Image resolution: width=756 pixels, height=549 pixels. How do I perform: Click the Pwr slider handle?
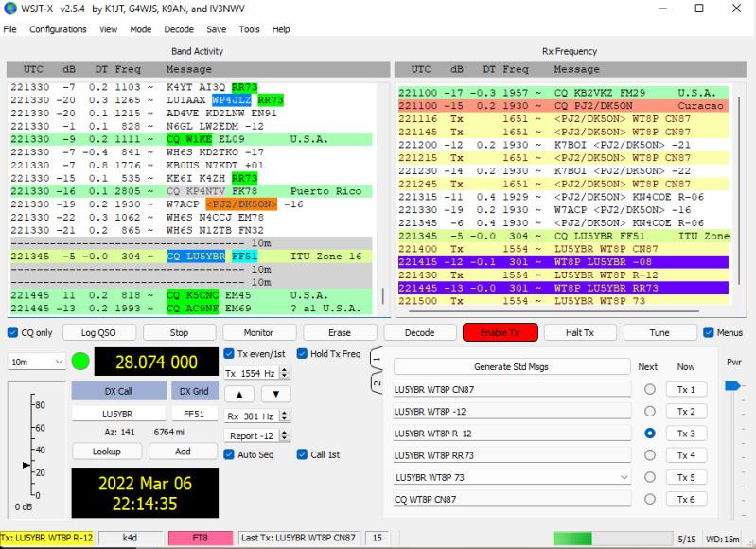731,386
